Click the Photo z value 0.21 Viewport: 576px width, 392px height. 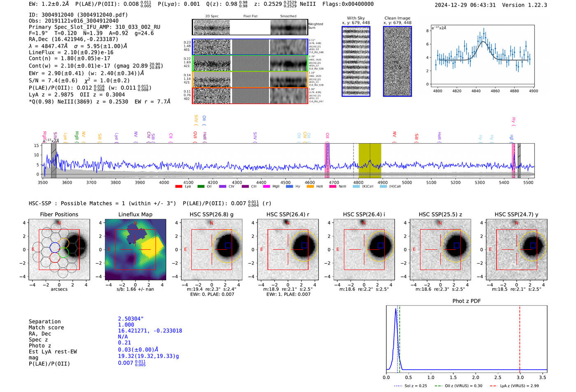point(124,343)
